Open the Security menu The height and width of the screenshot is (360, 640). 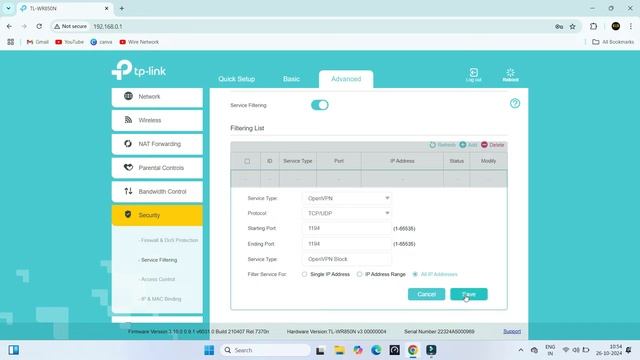[x=157, y=215]
